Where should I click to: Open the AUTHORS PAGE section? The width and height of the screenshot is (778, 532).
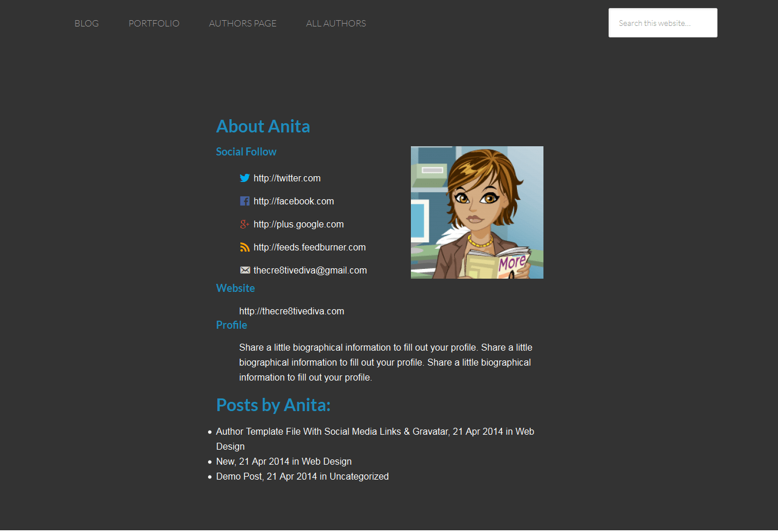pos(243,23)
